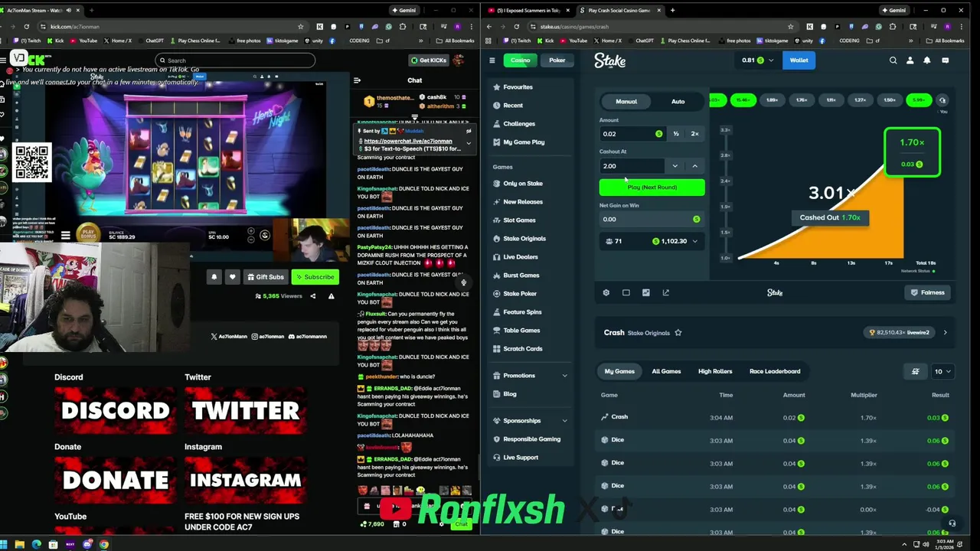Select Manual betting mode
980x551 pixels.
[626, 101]
